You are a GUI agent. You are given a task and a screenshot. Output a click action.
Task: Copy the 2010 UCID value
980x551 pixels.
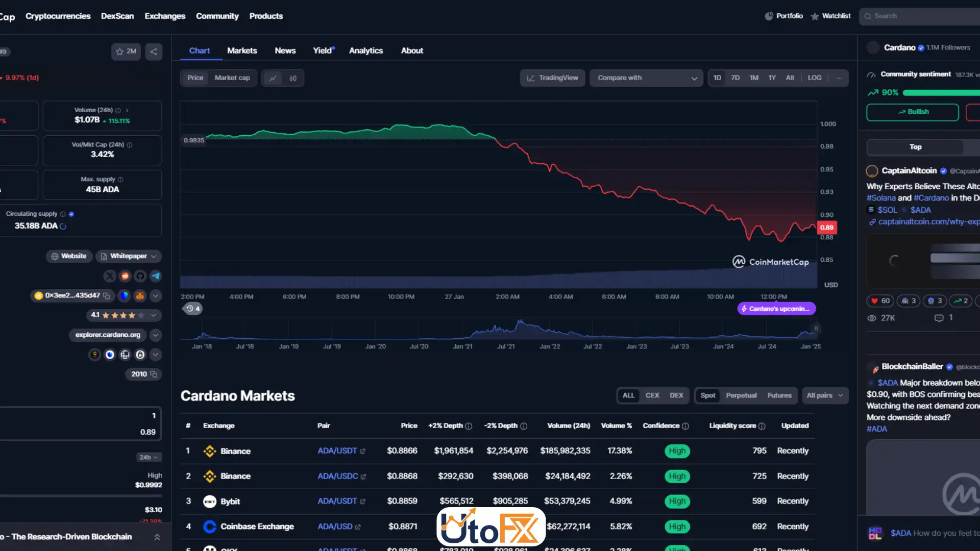coord(154,374)
